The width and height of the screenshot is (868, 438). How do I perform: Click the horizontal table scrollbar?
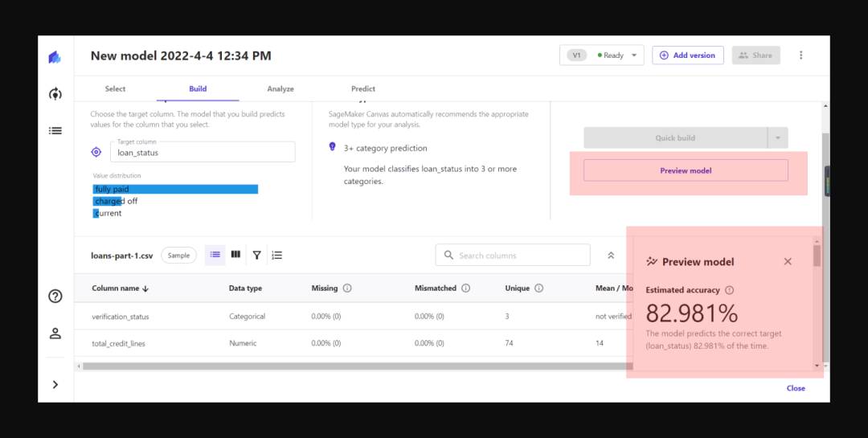pyautogui.click(x=358, y=366)
